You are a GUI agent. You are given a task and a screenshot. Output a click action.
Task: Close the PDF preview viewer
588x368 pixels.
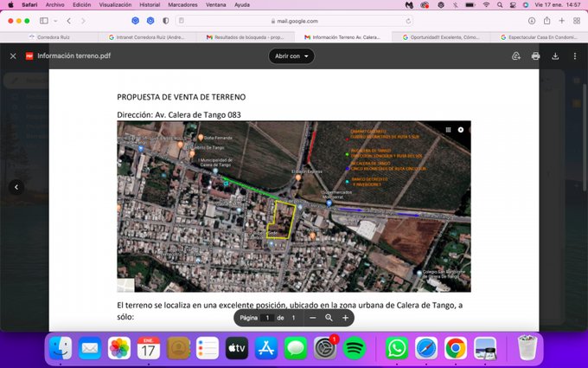13,55
